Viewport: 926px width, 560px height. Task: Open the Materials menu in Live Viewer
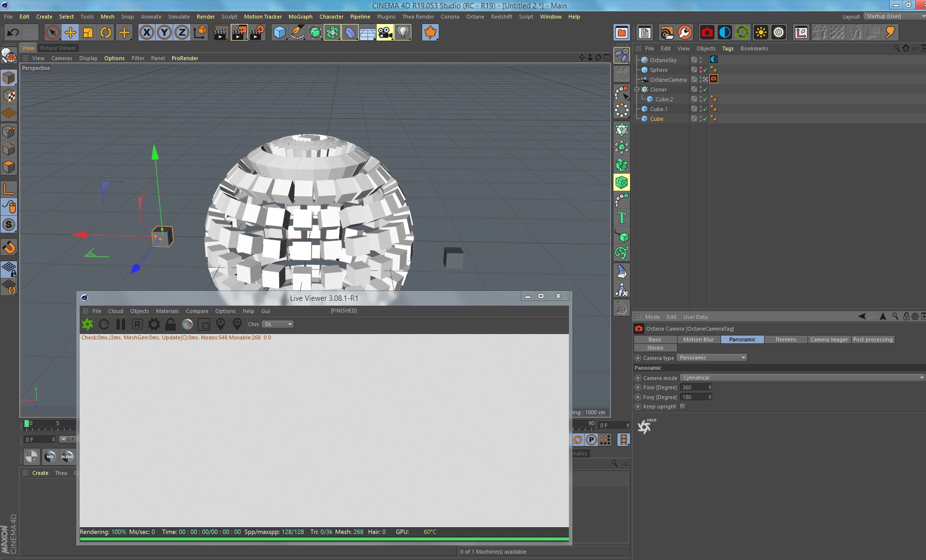pyautogui.click(x=167, y=311)
